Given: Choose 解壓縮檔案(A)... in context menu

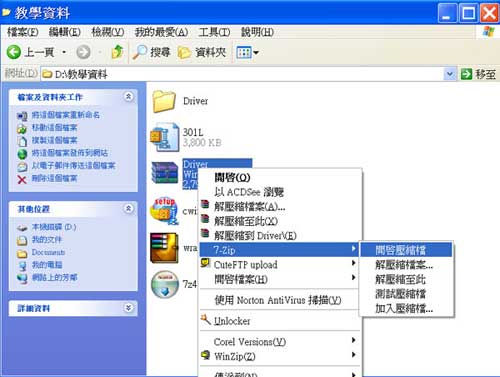Looking at the screenshot, I should click(280, 207).
